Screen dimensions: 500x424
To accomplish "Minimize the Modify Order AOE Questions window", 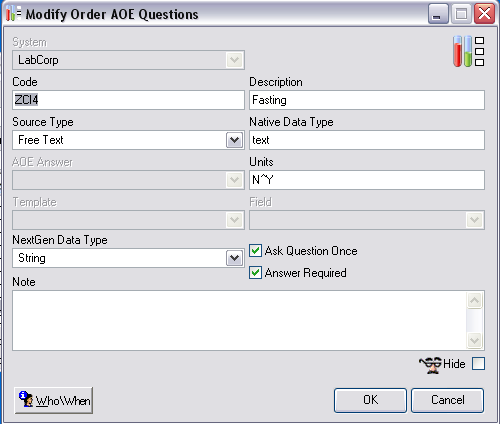I will click(438, 14).
